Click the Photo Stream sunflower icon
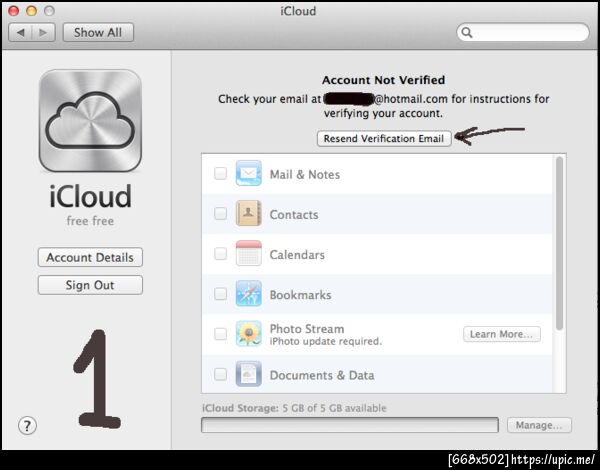This screenshot has width=600, height=470. (249, 334)
